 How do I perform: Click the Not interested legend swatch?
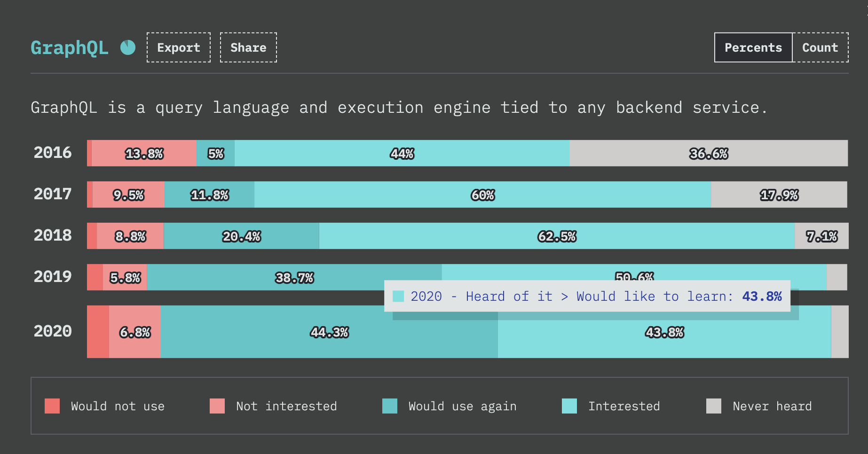pos(217,406)
